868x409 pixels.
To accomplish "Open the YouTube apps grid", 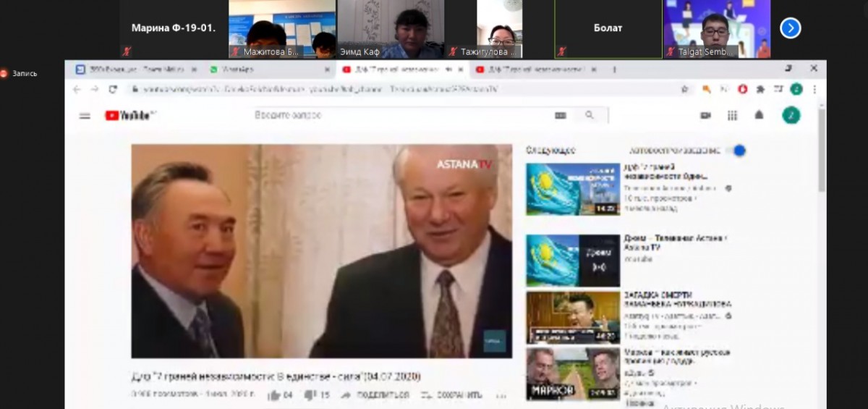I will click(x=732, y=115).
